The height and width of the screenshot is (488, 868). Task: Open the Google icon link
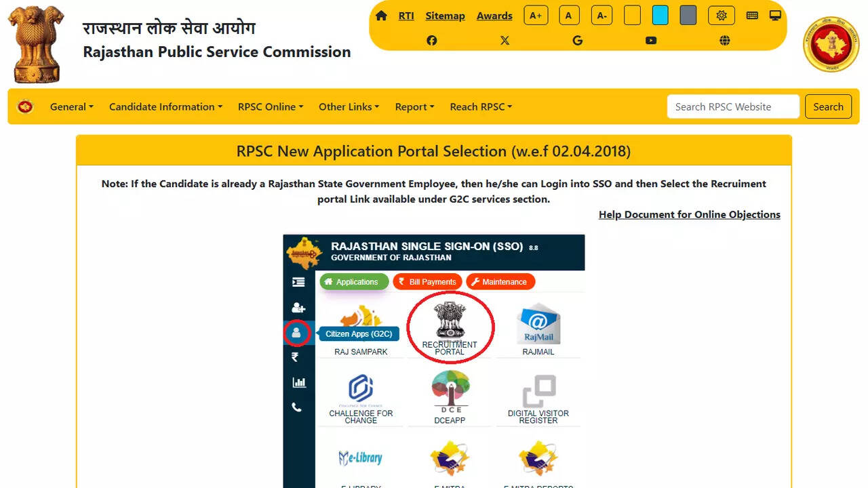578,41
